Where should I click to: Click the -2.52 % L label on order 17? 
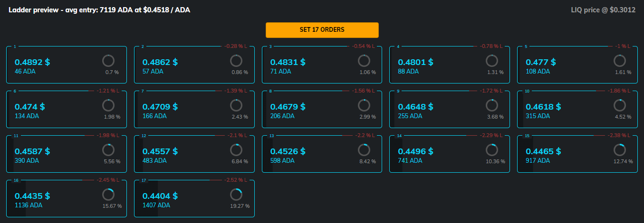237,181
